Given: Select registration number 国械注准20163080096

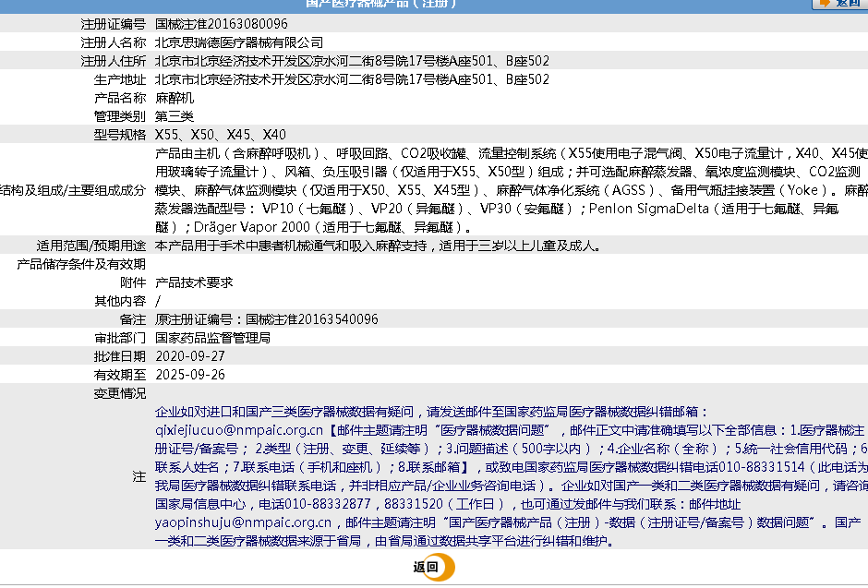Looking at the screenshot, I should tap(222, 24).
